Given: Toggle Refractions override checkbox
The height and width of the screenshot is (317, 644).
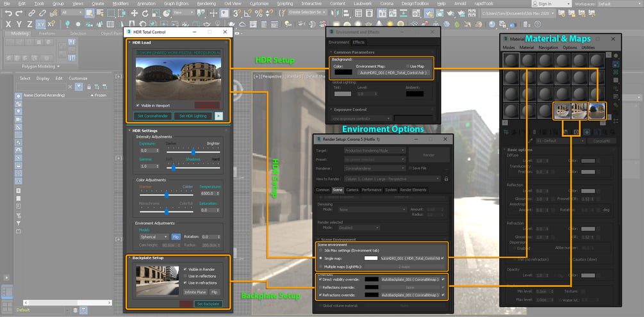Looking at the screenshot, I should [x=320, y=295].
